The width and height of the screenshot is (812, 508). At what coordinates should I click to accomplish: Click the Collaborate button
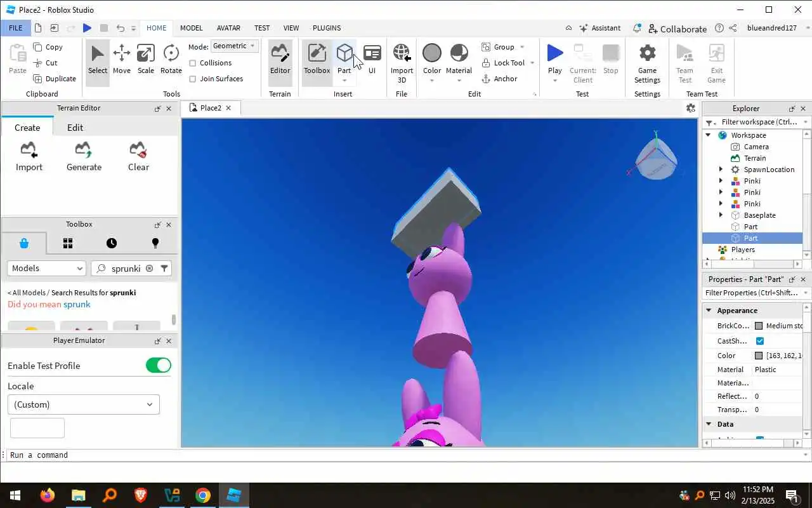(677, 29)
